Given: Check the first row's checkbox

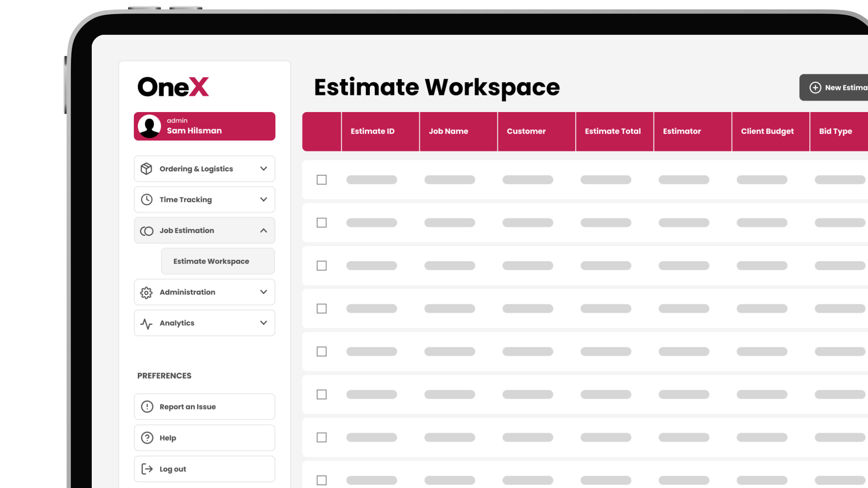Looking at the screenshot, I should point(321,180).
